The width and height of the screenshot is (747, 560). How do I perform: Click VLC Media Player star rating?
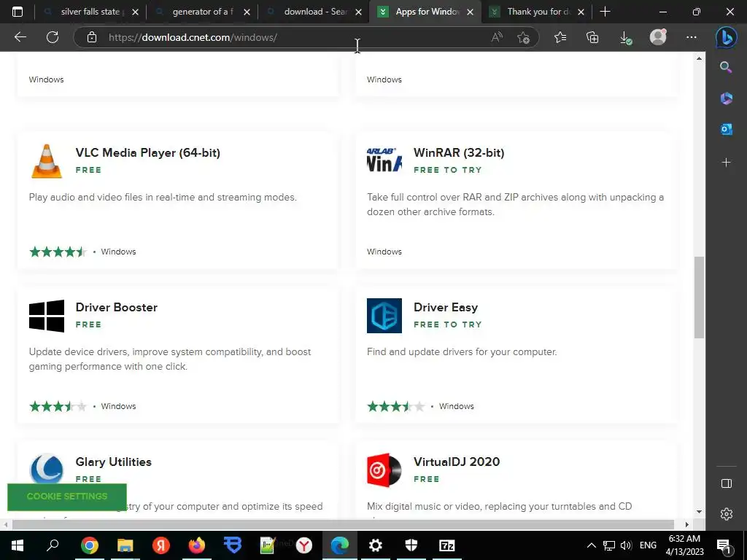tap(58, 252)
